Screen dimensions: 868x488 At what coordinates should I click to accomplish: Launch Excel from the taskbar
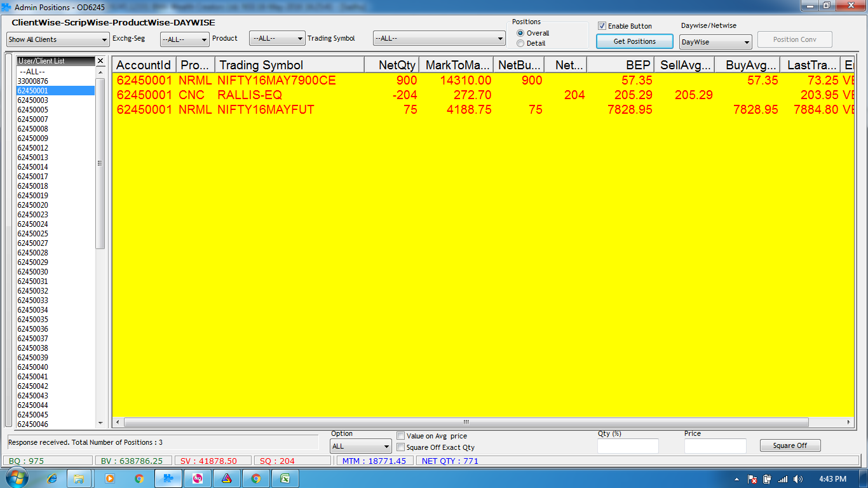tap(285, 478)
